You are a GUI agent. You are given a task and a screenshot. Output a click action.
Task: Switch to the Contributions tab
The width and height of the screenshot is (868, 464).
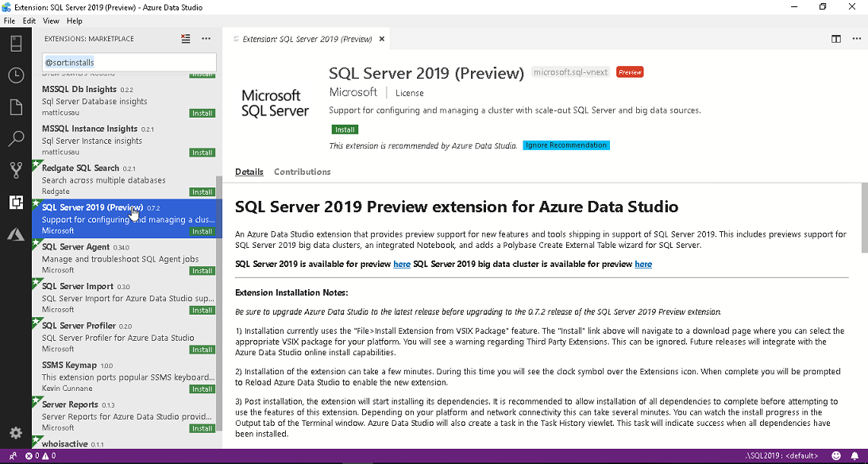coord(302,172)
